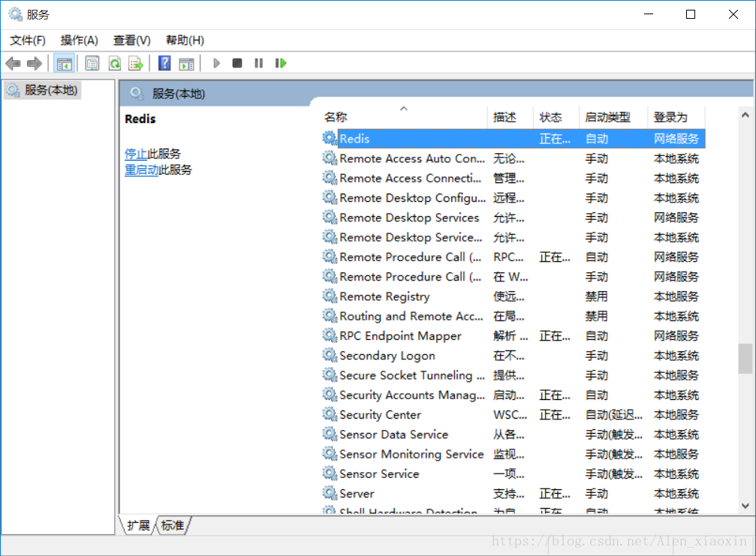Sort by the 启动类型 column header
The height and width of the screenshot is (556, 756).
coord(607,117)
